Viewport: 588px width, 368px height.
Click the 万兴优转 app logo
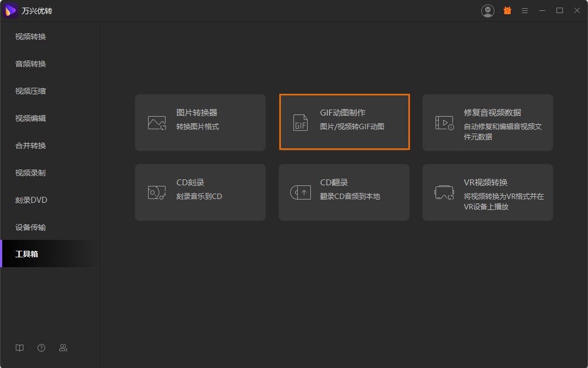(x=10, y=10)
